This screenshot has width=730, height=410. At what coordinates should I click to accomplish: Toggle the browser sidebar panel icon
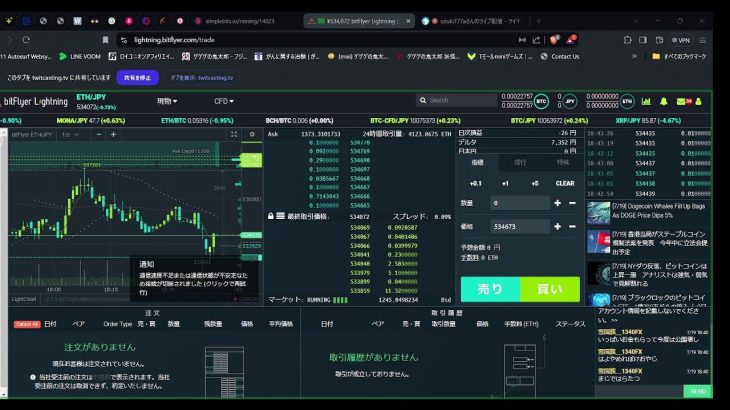(643, 40)
